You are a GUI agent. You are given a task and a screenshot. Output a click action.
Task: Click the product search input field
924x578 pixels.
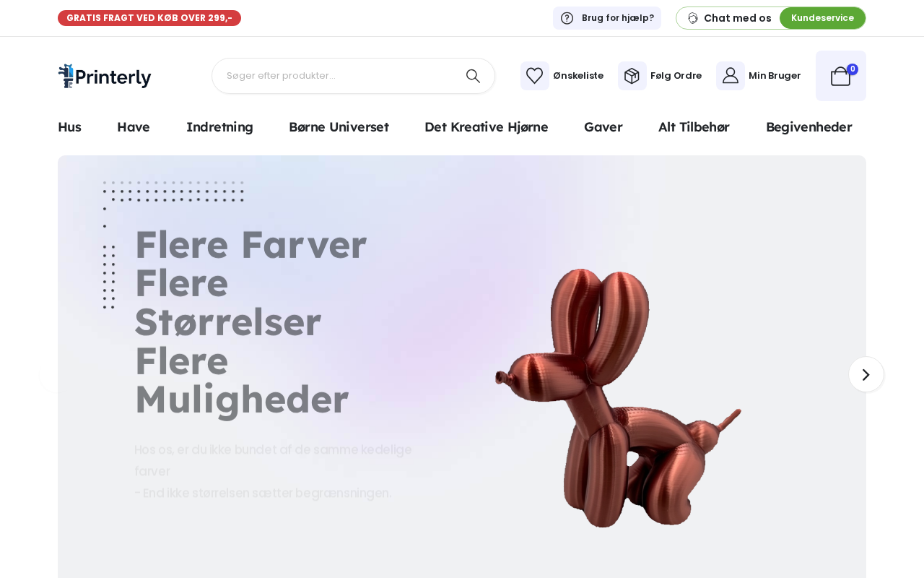(x=339, y=76)
